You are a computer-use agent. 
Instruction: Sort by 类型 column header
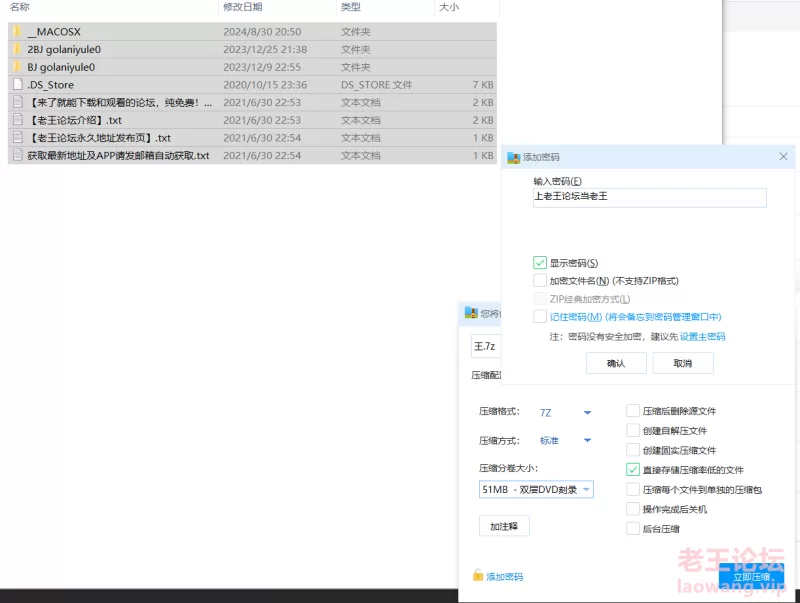tap(351, 7)
